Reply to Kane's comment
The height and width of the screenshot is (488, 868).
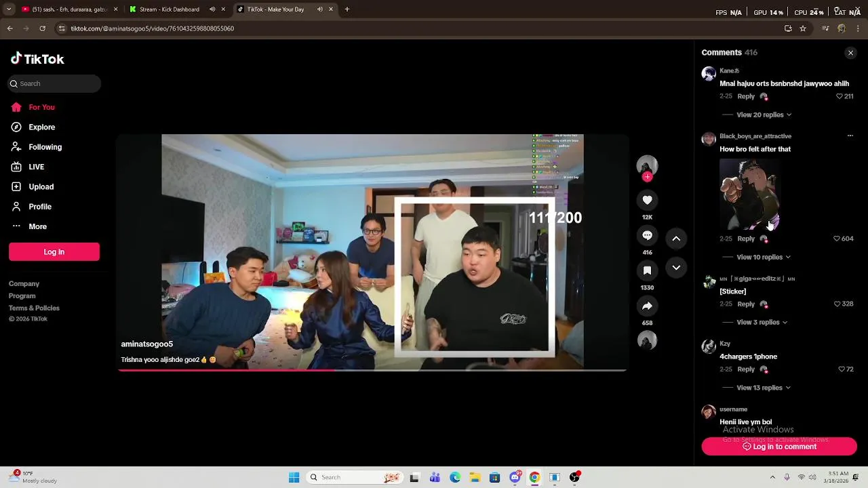746,96
